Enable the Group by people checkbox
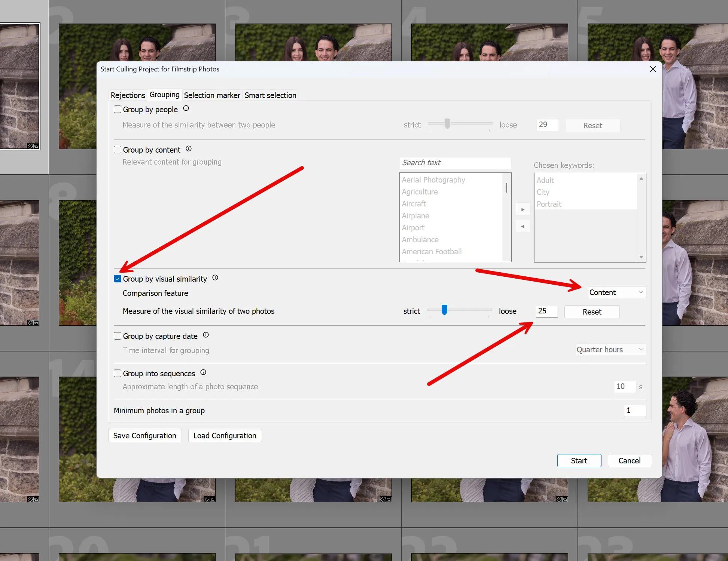The height and width of the screenshot is (561, 728). [117, 109]
